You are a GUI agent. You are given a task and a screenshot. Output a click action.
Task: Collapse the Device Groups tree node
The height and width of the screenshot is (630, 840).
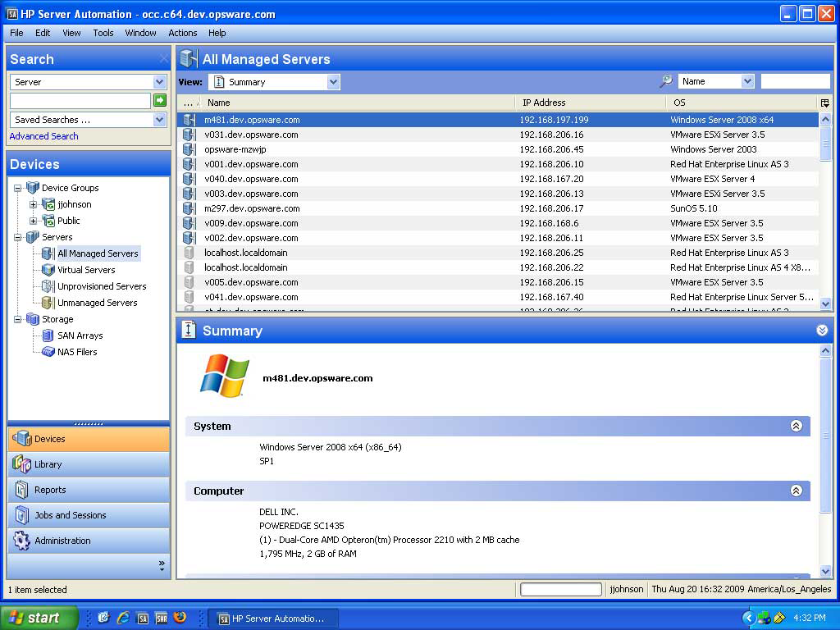click(x=18, y=188)
